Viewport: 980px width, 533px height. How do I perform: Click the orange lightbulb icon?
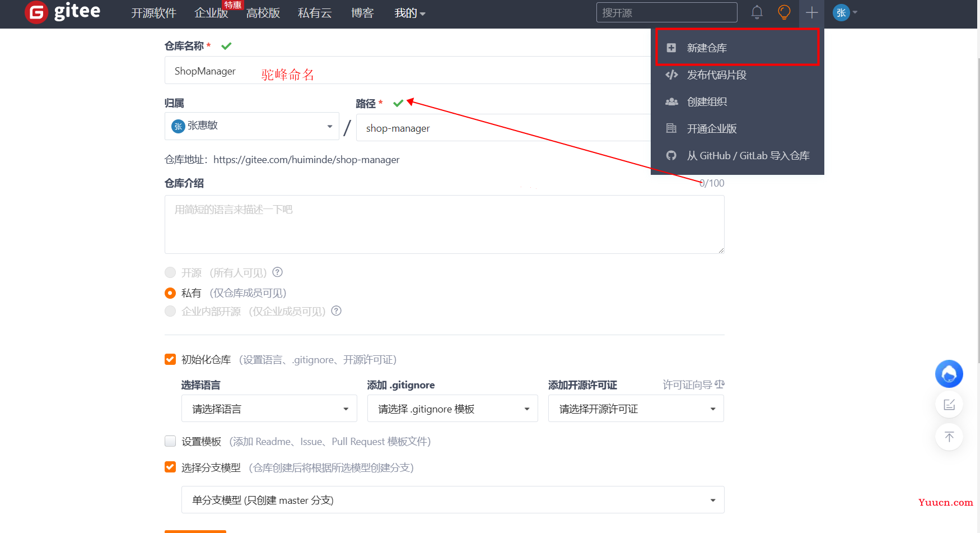pos(784,12)
